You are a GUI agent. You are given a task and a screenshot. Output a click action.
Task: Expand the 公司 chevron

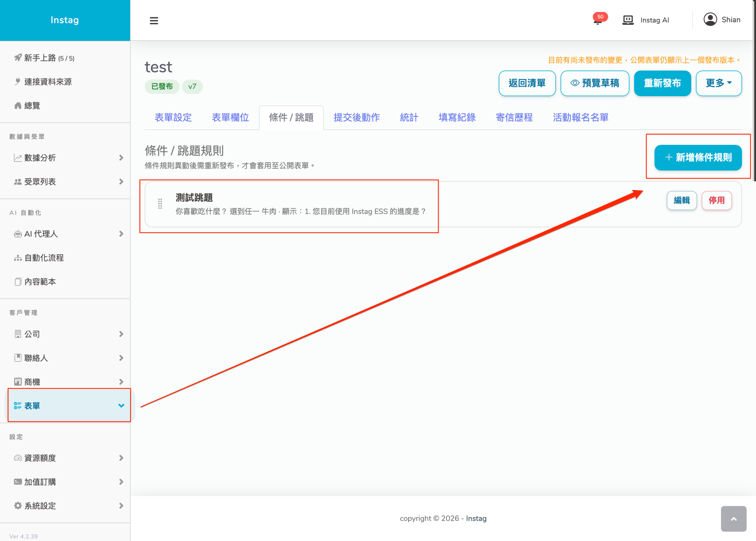click(x=121, y=334)
